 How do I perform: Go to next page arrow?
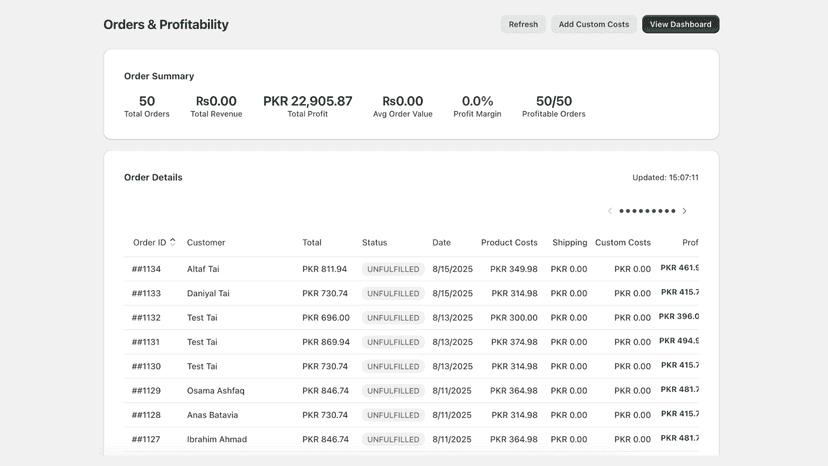coord(684,211)
